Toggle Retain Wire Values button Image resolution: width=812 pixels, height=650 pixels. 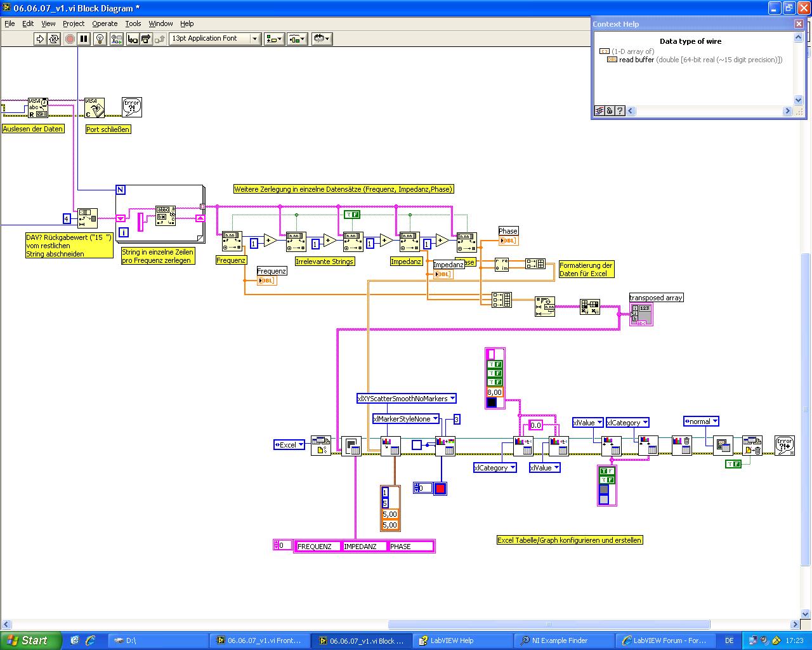click(116, 39)
